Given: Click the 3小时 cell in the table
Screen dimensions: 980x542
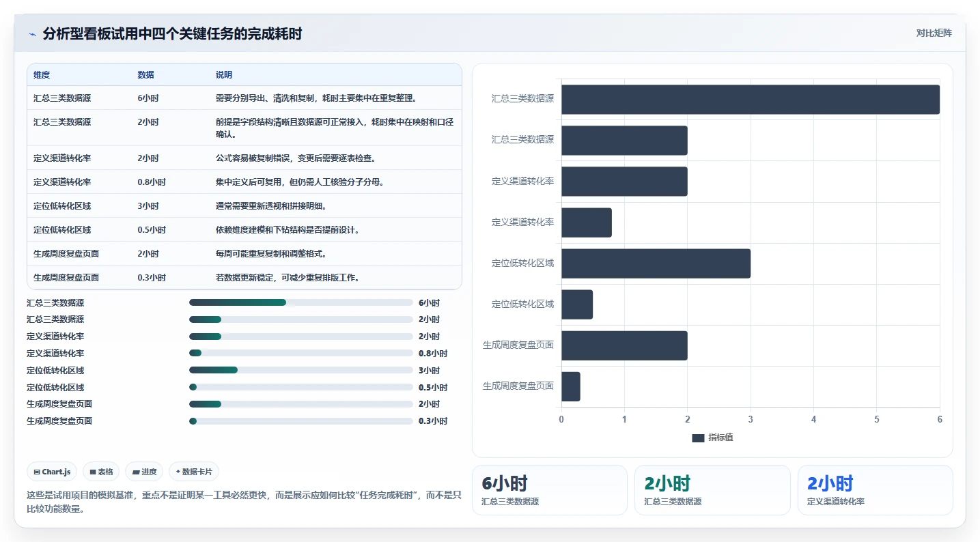Looking at the screenshot, I should point(148,206).
